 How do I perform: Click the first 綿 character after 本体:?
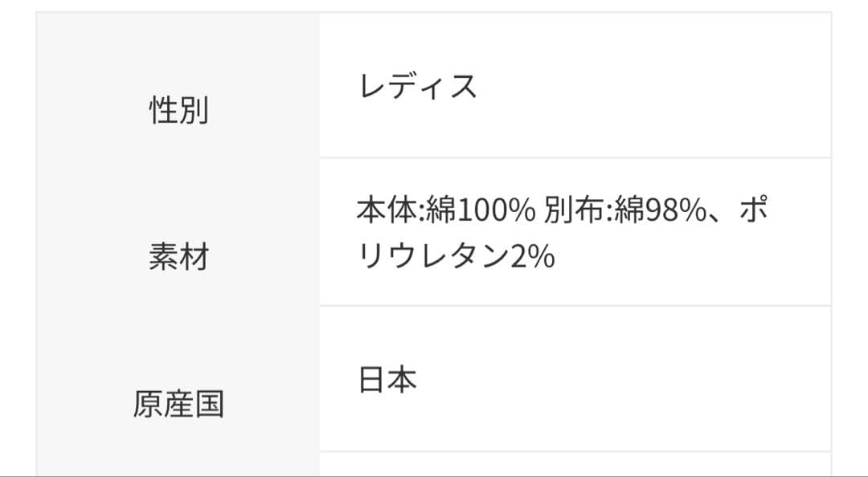[441, 211]
